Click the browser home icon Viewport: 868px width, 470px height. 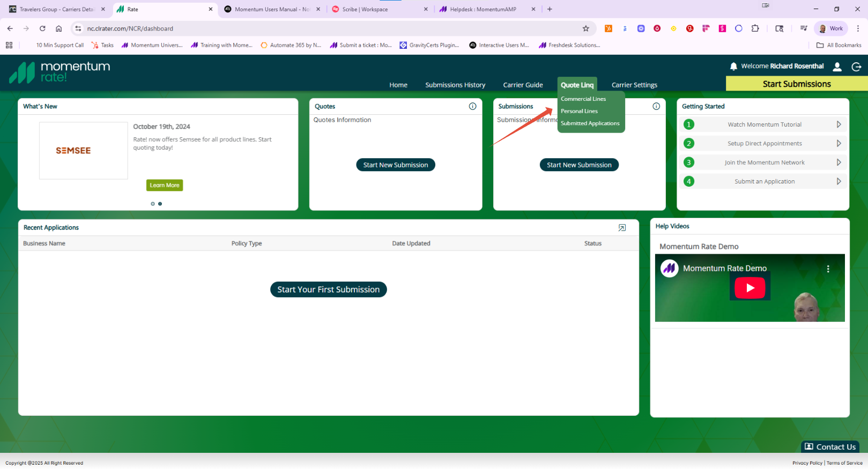59,28
